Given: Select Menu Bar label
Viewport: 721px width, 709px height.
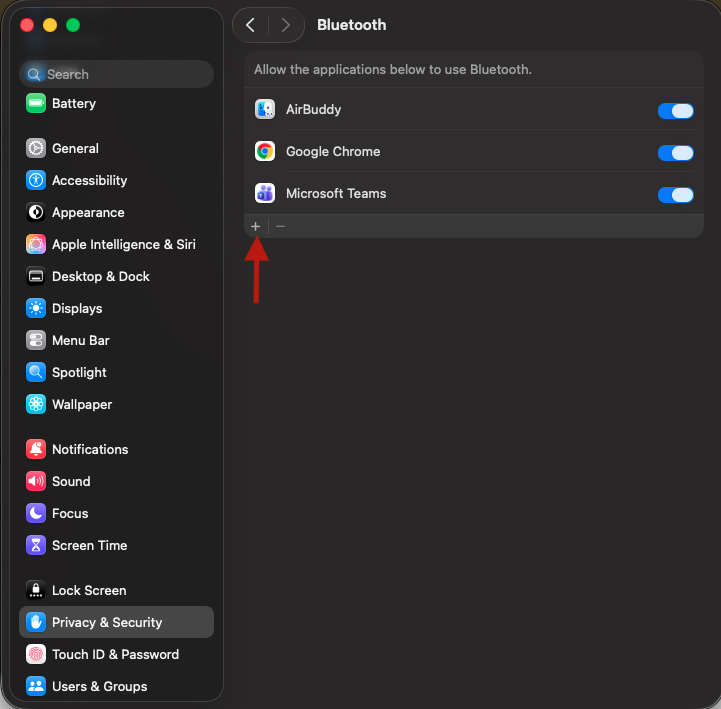Looking at the screenshot, I should [81, 340].
